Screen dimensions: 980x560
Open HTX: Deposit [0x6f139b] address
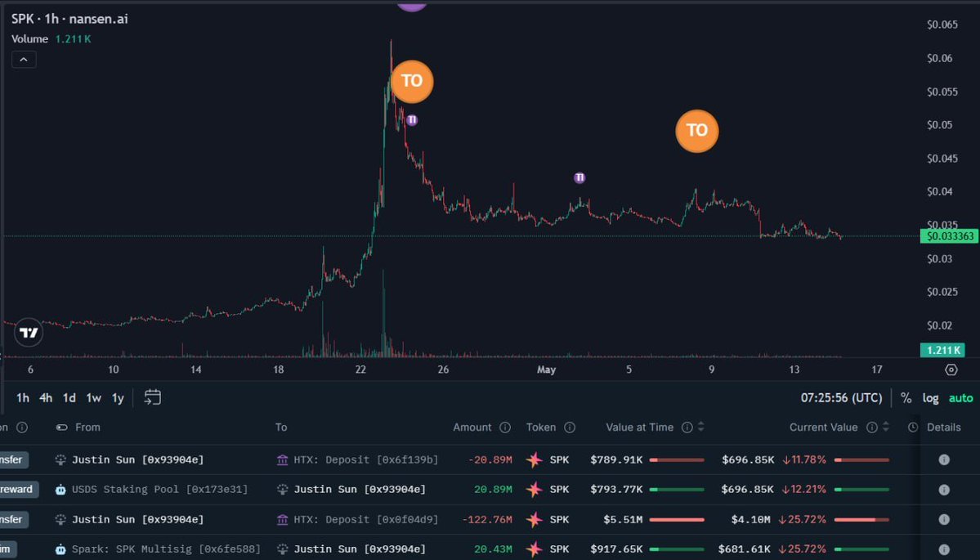coord(366,460)
